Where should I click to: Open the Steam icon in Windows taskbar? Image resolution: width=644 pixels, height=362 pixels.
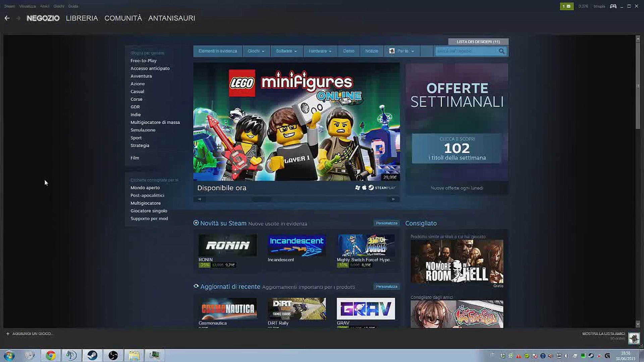point(92,355)
